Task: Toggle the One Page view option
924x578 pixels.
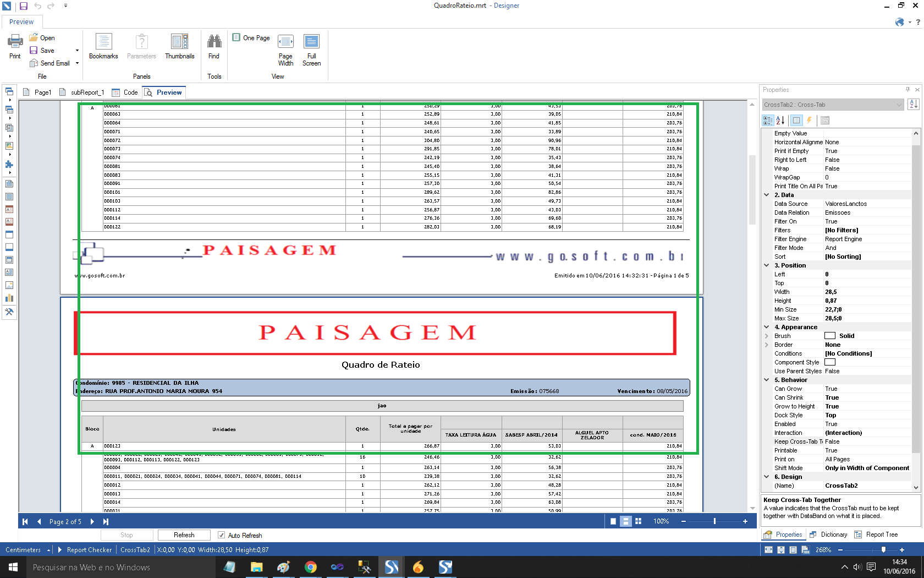Action: click(251, 38)
